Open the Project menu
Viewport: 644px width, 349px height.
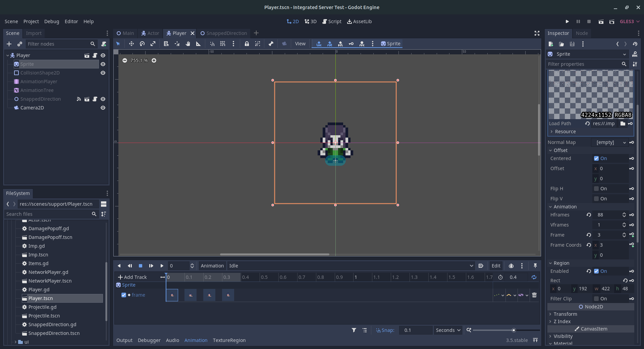tap(31, 21)
